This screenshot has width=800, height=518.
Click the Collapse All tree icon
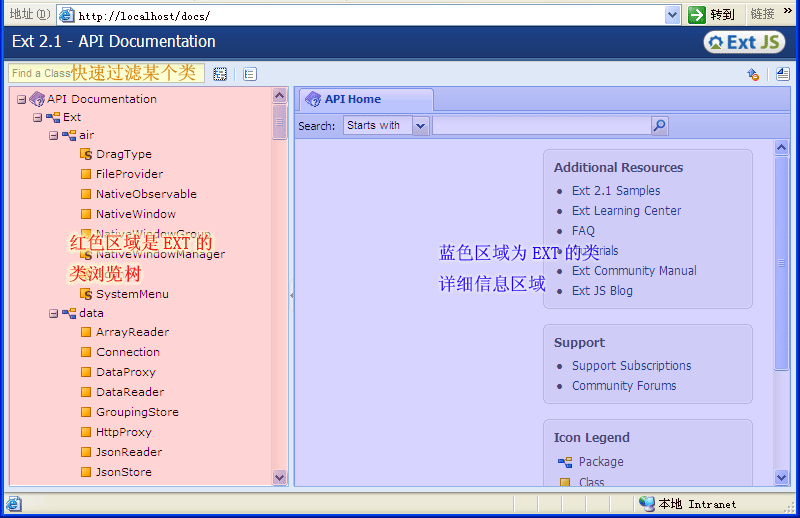(x=249, y=74)
